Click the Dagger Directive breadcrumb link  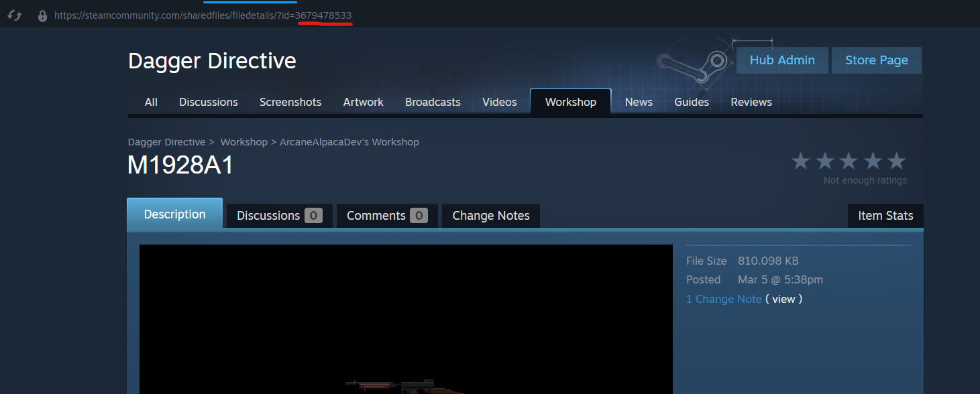(x=167, y=142)
